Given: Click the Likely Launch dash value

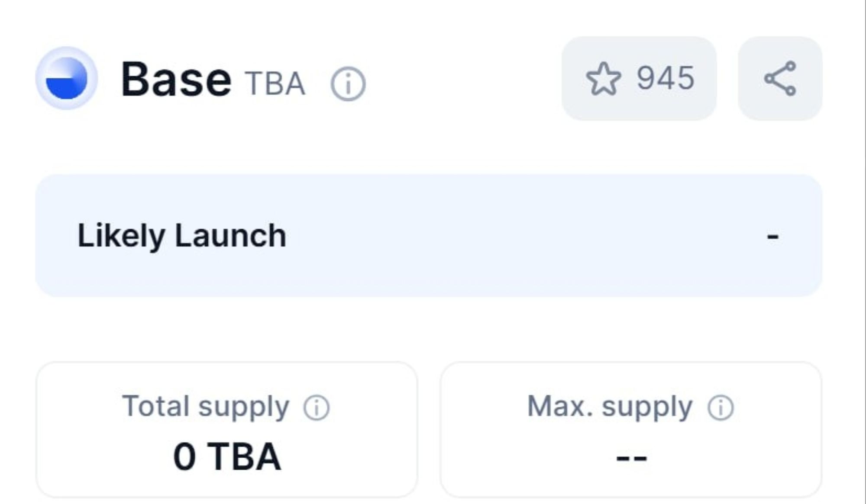Looking at the screenshot, I should (x=772, y=237).
